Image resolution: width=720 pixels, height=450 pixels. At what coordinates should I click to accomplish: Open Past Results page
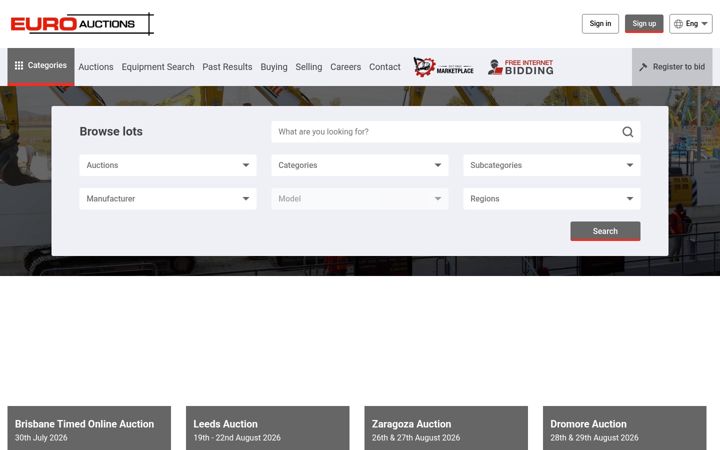pos(227,67)
